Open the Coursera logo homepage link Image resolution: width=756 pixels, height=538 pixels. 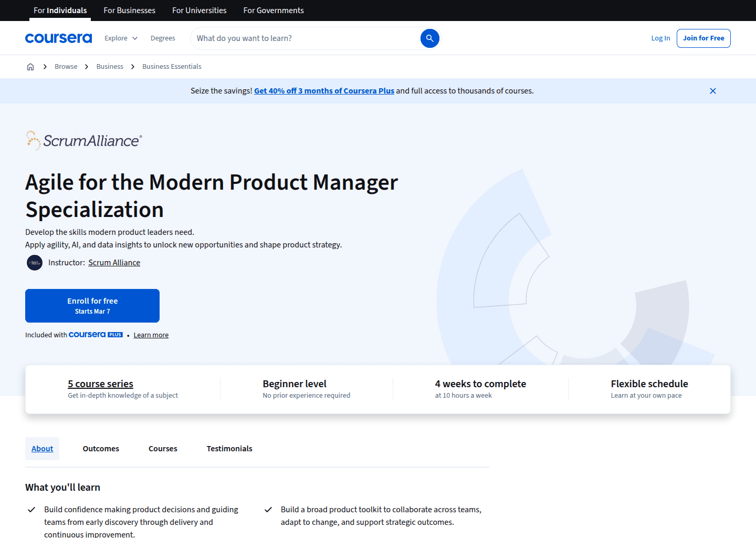click(x=58, y=38)
